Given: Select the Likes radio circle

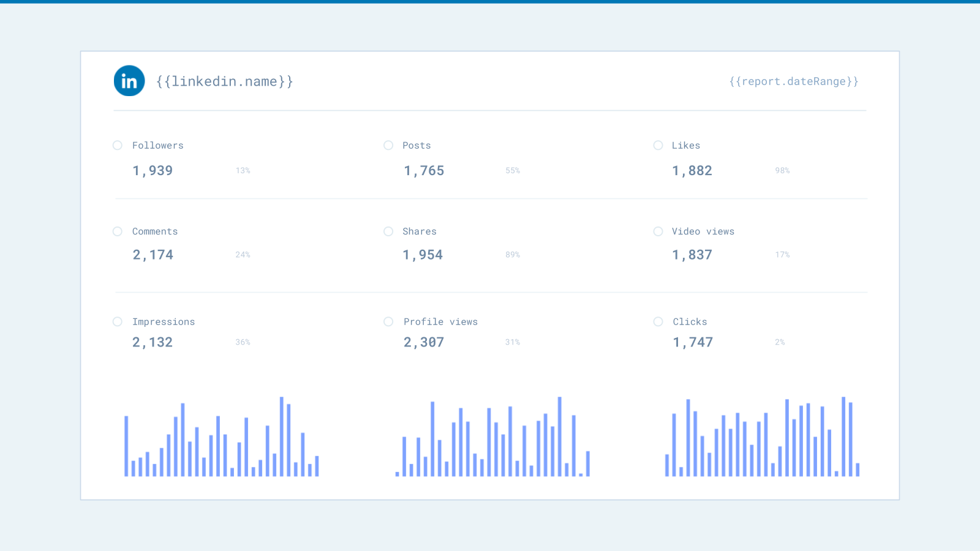Looking at the screenshot, I should pyautogui.click(x=658, y=145).
